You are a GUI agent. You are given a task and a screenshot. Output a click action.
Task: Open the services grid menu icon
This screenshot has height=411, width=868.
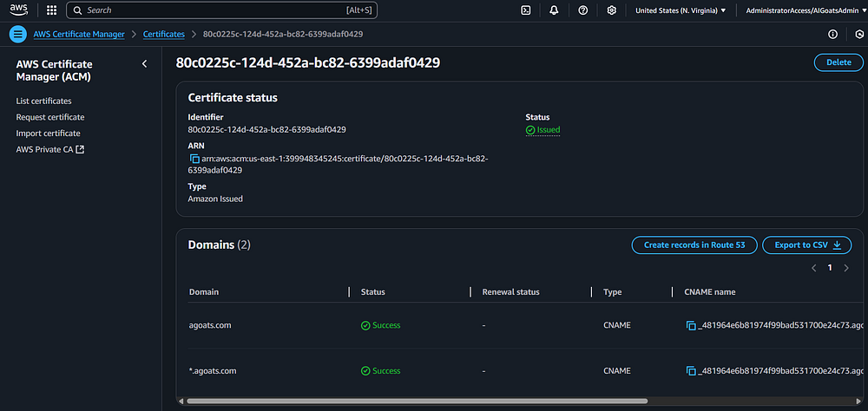click(x=52, y=10)
